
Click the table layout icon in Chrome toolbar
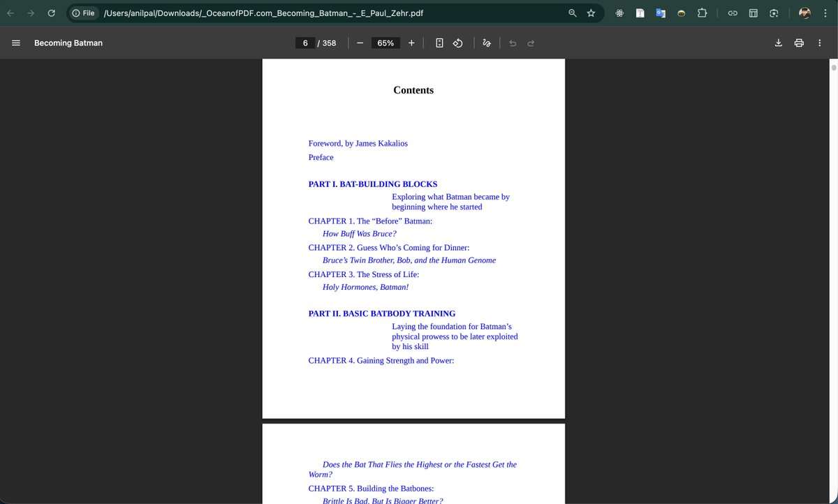754,13
